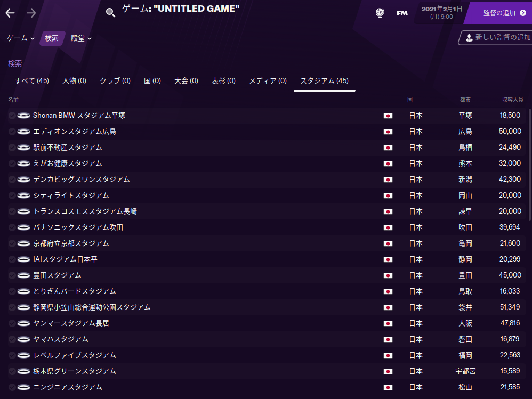Click city 平塚 in first row
The height and width of the screenshot is (399, 532).
(465, 116)
